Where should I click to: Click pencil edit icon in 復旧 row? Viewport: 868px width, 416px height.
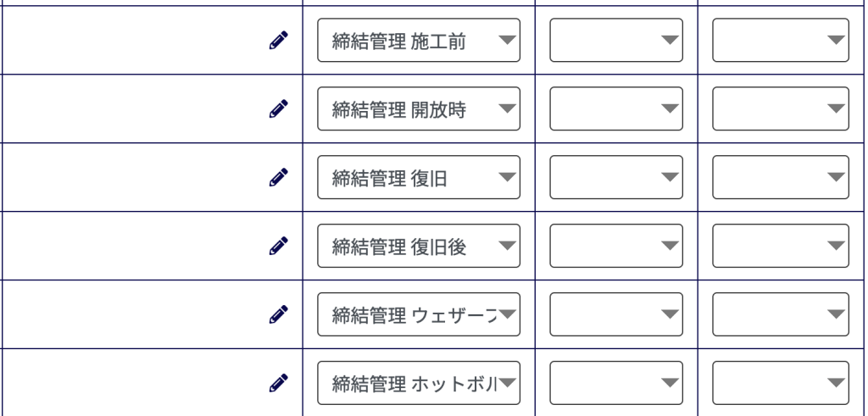[x=278, y=178]
